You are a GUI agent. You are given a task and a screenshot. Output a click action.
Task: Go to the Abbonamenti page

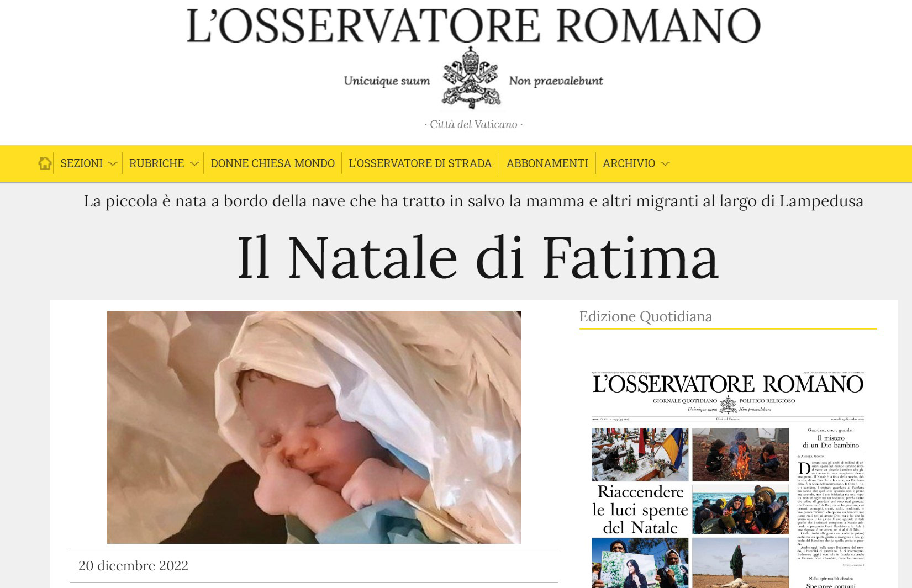tap(547, 163)
